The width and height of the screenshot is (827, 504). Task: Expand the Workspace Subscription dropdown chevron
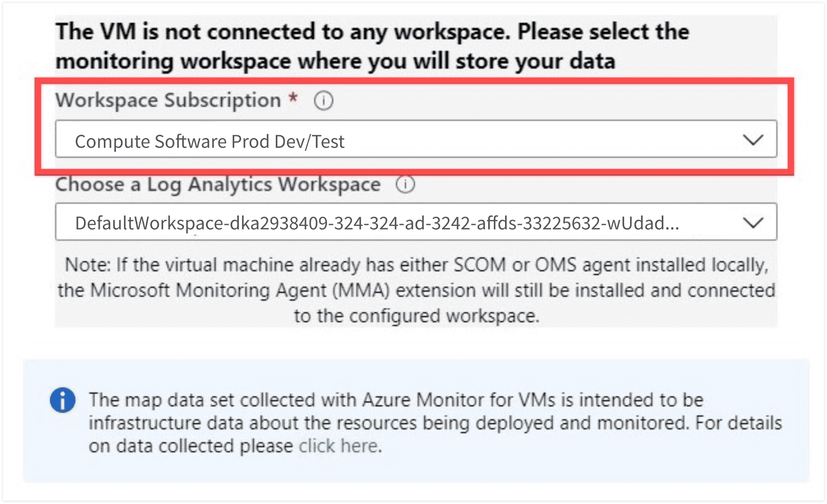(753, 140)
